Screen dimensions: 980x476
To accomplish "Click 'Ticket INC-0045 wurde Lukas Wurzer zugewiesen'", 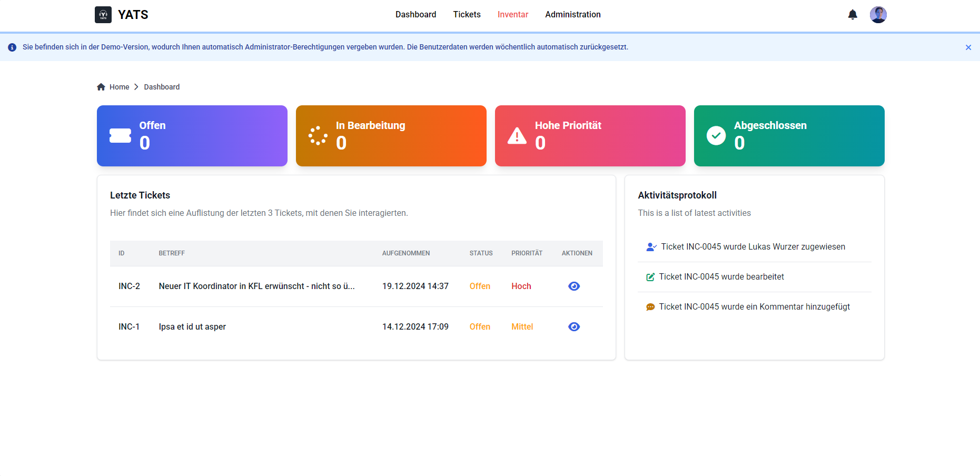I will 753,247.
